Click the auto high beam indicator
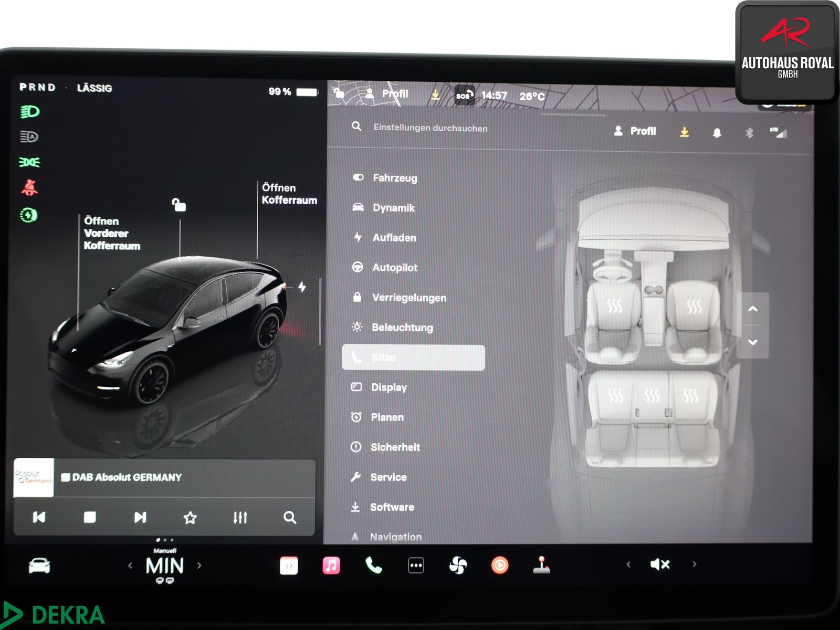Image resolution: width=840 pixels, height=630 pixels. click(29, 137)
